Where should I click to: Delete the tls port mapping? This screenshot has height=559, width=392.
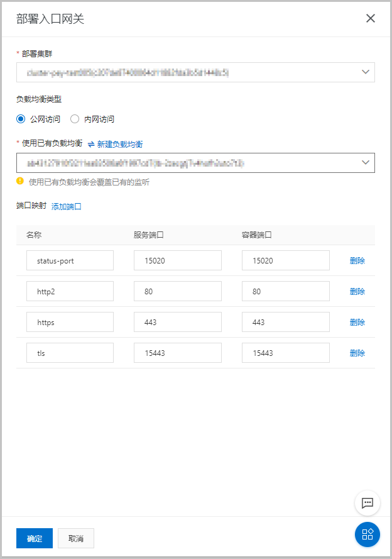tap(357, 353)
